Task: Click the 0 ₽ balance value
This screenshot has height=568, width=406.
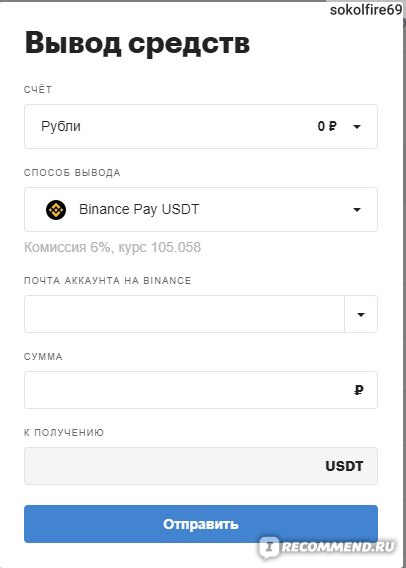Action: click(x=327, y=126)
